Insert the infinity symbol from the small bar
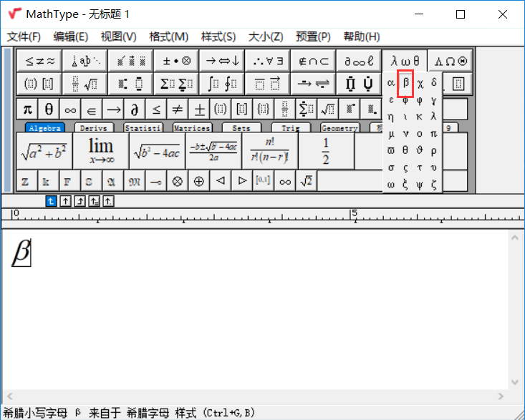 point(285,181)
